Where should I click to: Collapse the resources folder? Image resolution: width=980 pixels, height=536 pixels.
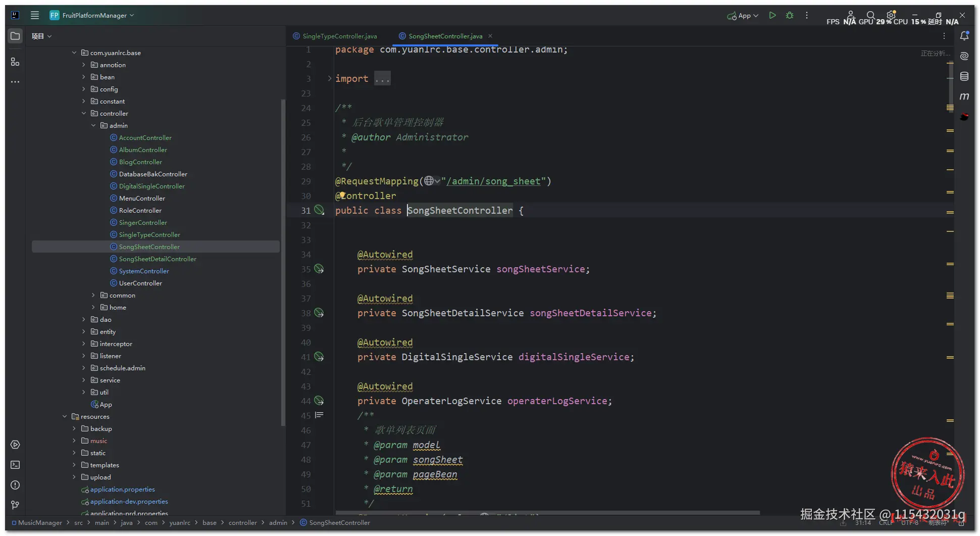pos(65,416)
